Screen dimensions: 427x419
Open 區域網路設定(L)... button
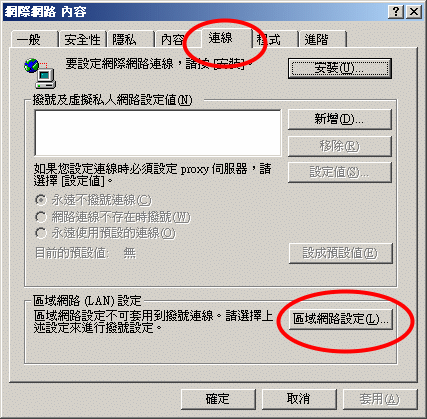click(x=341, y=319)
